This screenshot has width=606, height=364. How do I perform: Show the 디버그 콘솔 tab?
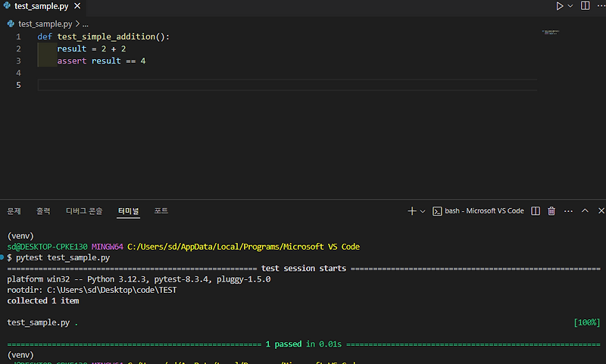pyautogui.click(x=84, y=211)
